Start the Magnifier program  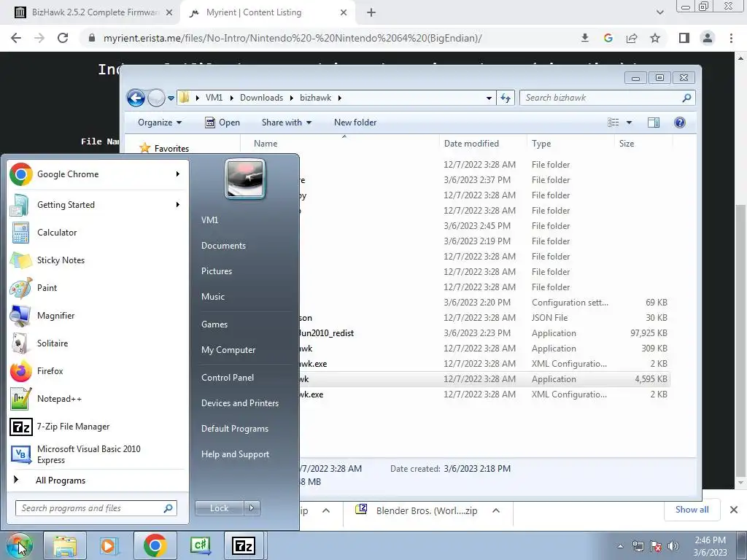[96, 315]
